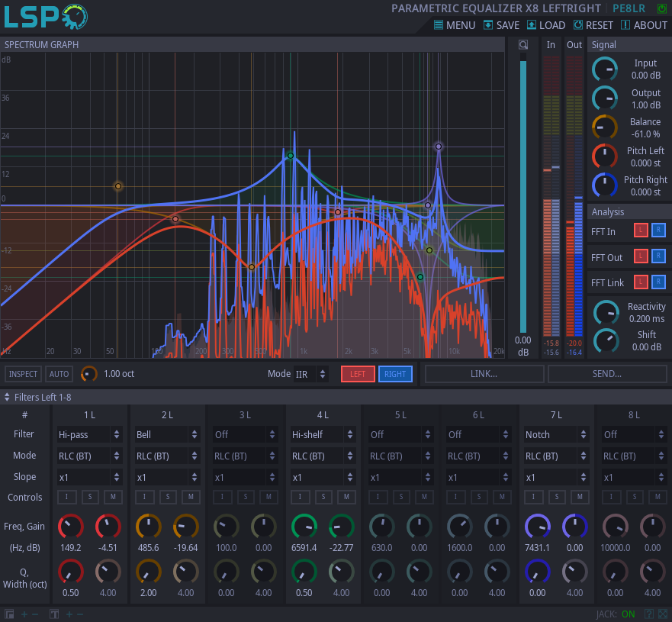Click filter 4 L inspect I button
Viewport: 672px width, 622px height.
(300, 497)
